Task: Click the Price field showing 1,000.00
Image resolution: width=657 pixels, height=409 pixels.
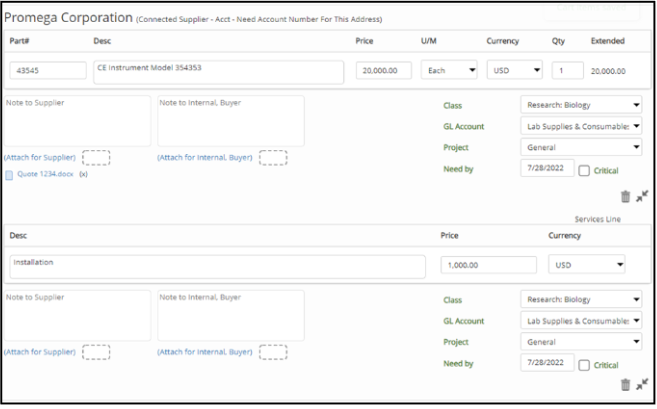Action: pyautogui.click(x=489, y=265)
